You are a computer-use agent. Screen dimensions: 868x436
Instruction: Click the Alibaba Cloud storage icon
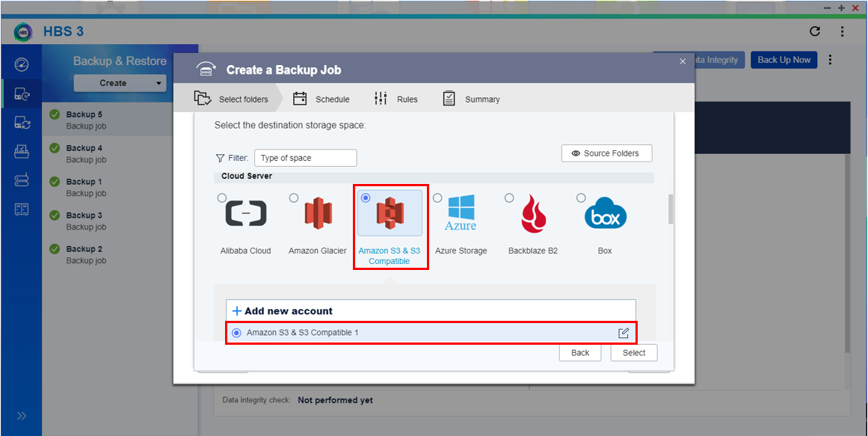246,214
